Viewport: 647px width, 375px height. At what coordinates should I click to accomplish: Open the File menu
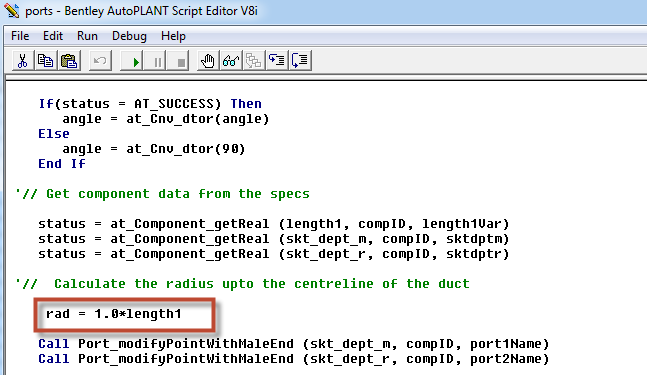(20, 36)
